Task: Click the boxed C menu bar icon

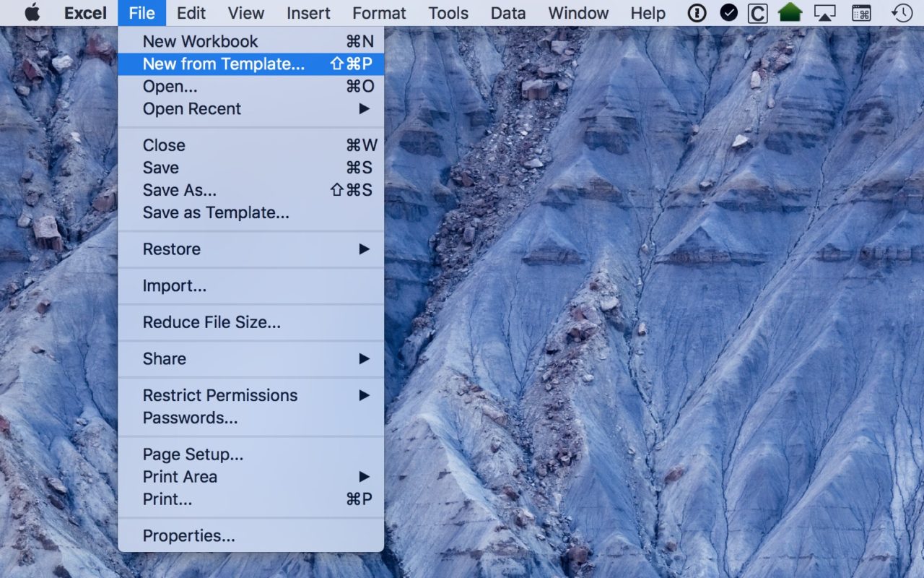Action: (757, 13)
